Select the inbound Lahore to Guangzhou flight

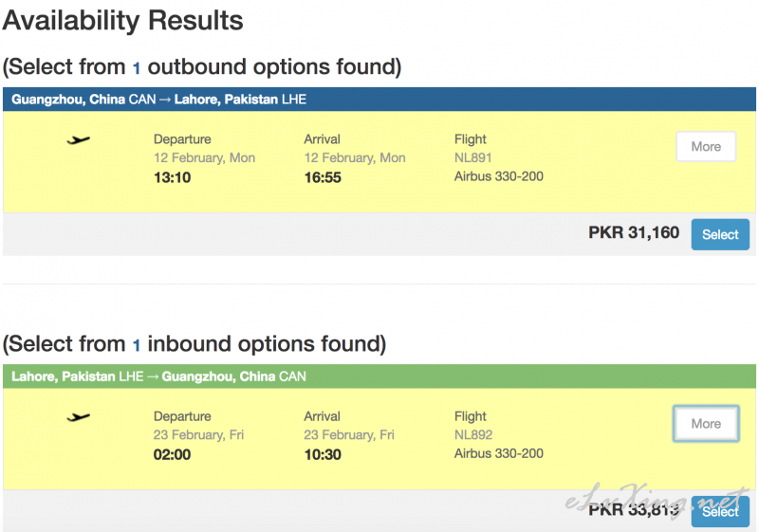coord(720,511)
